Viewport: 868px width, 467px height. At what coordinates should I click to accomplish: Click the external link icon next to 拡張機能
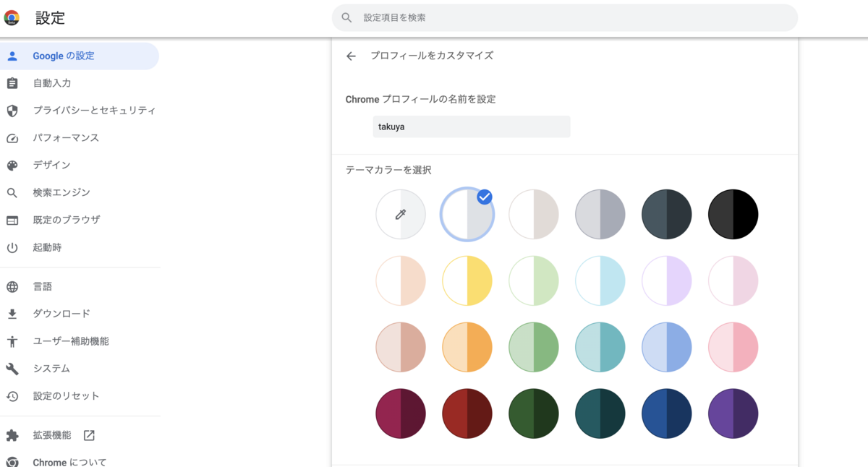(x=89, y=435)
